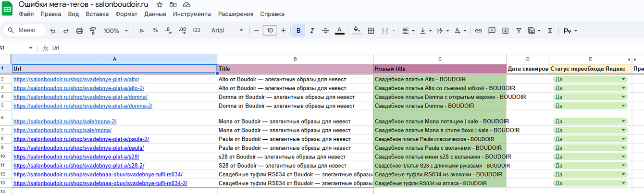
Task: Activate the paint format roller
Action: [93, 31]
